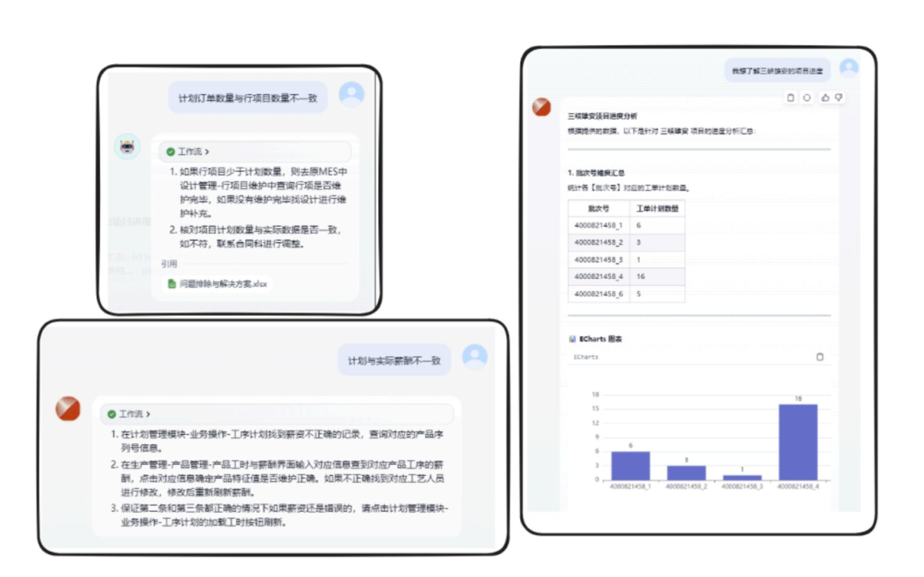Select the tallest bar for 4000821458_4
924x577 pixels.
click(x=797, y=442)
